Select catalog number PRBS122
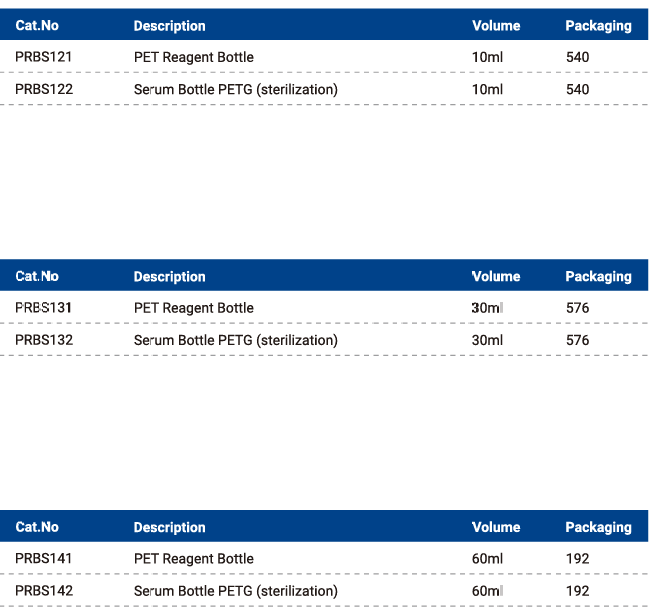The image size is (672, 609). 44,89
